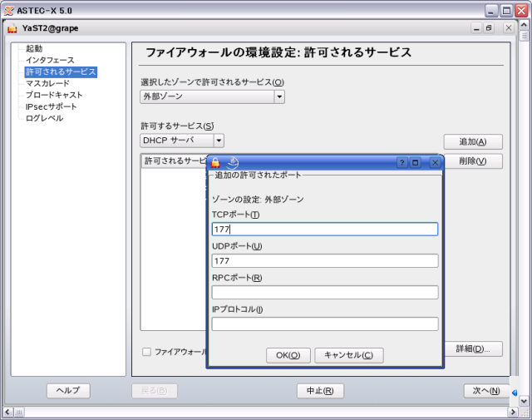Click in the RPCポート input field
This screenshot has height=420, width=532.
tap(324, 292)
